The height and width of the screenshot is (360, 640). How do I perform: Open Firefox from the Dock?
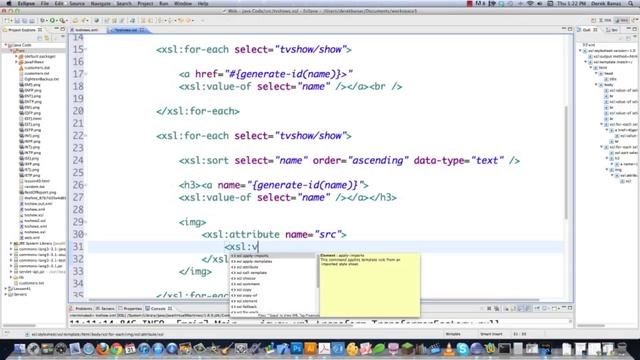tap(102, 349)
